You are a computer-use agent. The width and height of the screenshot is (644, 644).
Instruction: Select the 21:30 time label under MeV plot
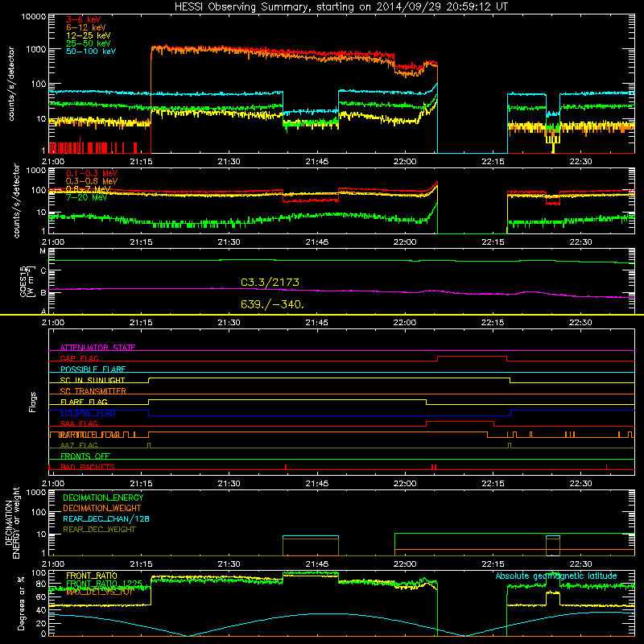tap(229, 242)
